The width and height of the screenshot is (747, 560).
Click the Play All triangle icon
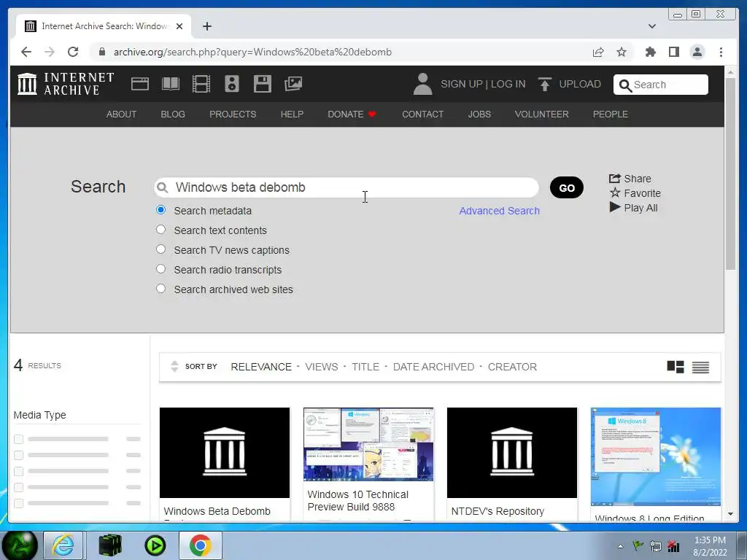(x=615, y=207)
